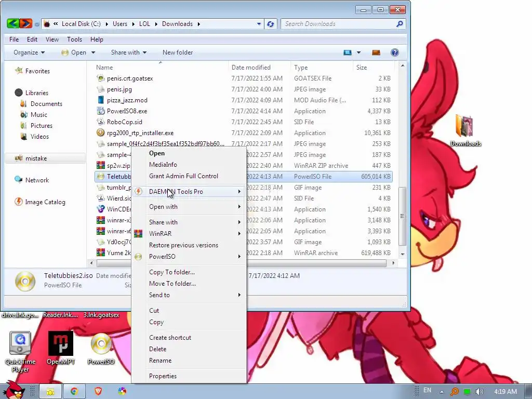Open the toolbar Share with dropdown
The height and width of the screenshot is (399, 532).
pyautogui.click(x=129, y=52)
